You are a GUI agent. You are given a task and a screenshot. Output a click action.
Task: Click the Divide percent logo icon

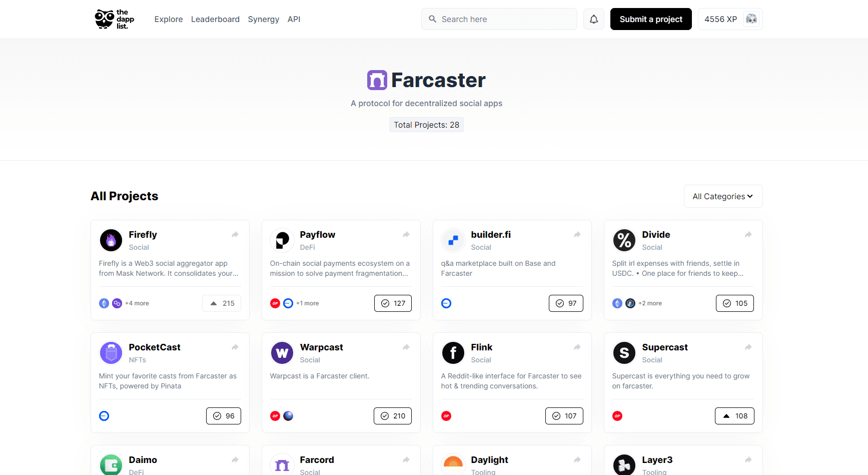click(x=624, y=240)
